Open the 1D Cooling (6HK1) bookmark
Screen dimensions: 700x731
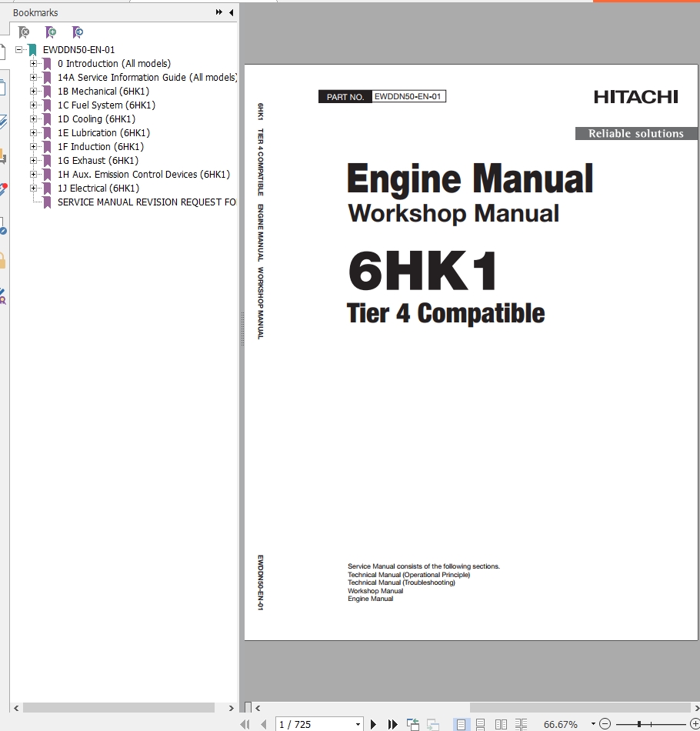[x=96, y=118]
